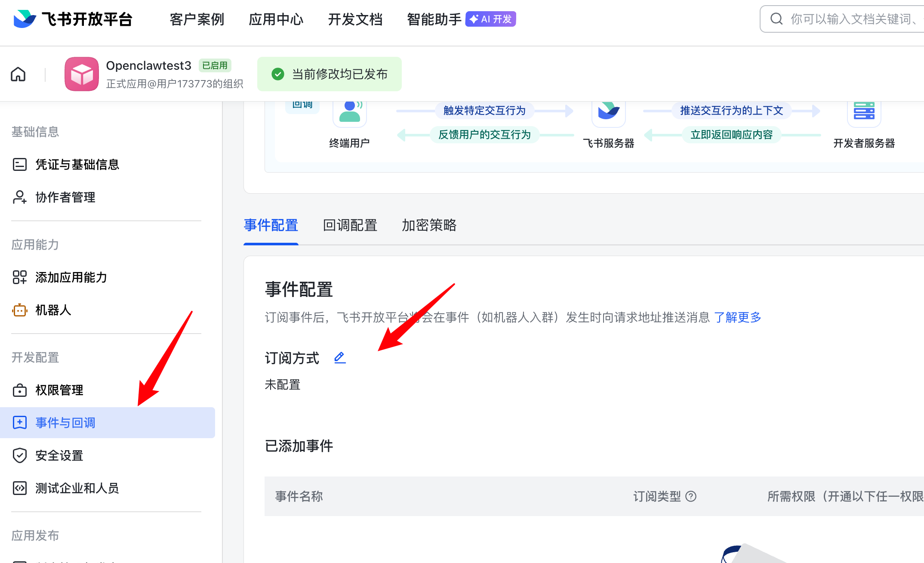The image size is (924, 563).
Task: Click the 飞书开放平台 logo
Action: tap(72, 19)
